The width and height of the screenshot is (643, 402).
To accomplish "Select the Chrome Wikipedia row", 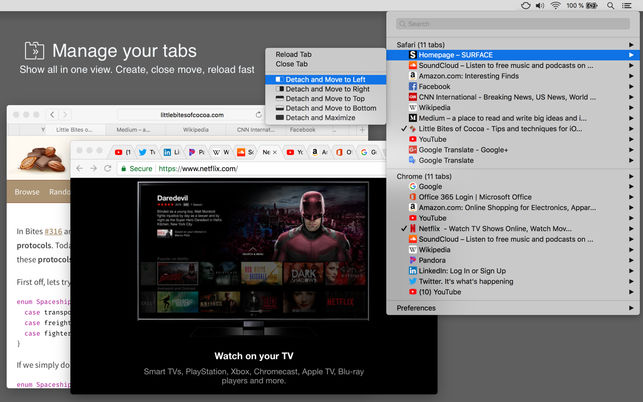I will click(x=513, y=250).
